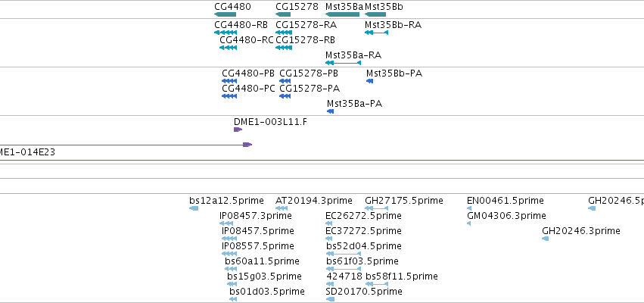This screenshot has width=644, height=303.
Task: Select the Mst35Bb-RA transcript glyph
Action: tap(376, 33)
